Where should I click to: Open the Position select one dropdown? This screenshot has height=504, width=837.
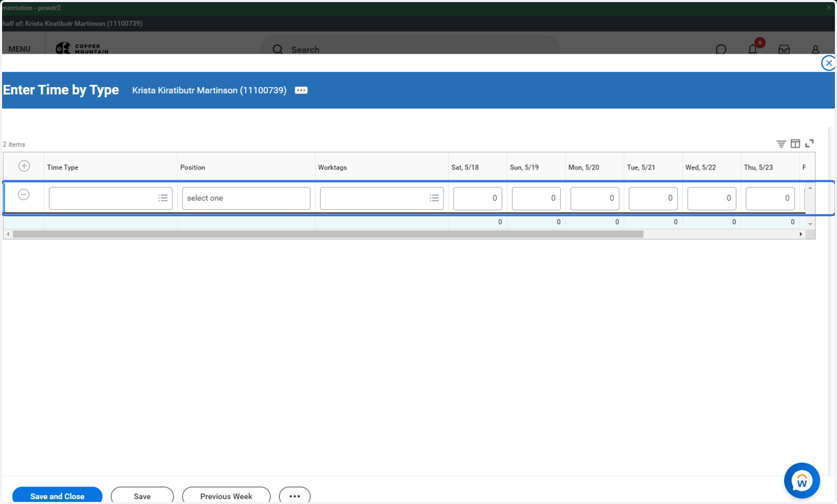pos(246,198)
